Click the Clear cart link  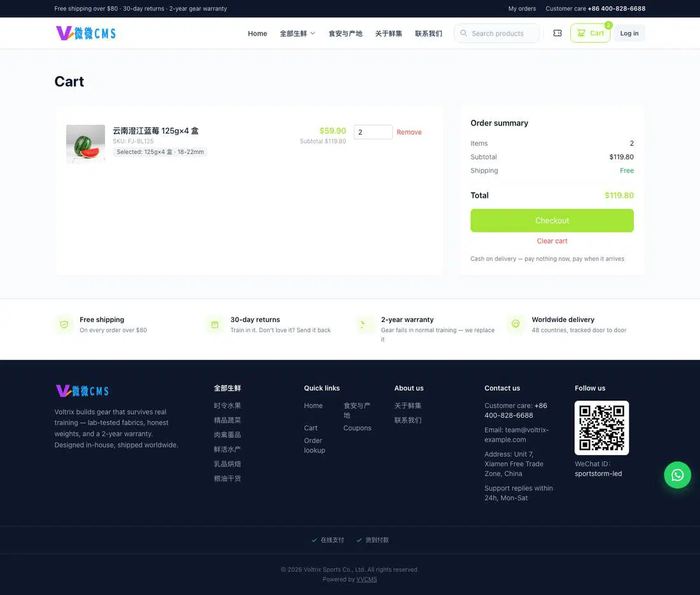pyautogui.click(x=552, y=241)
